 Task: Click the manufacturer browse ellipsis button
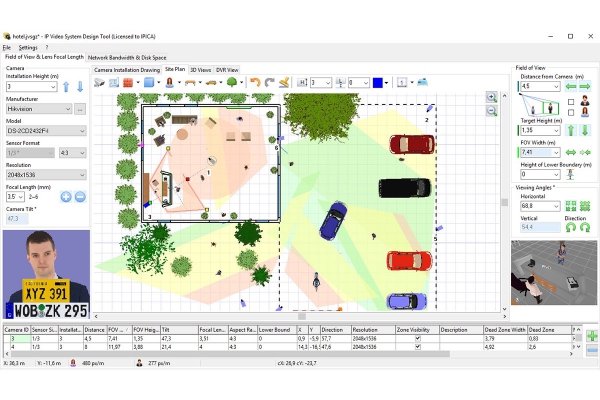(x=80, y=109)
